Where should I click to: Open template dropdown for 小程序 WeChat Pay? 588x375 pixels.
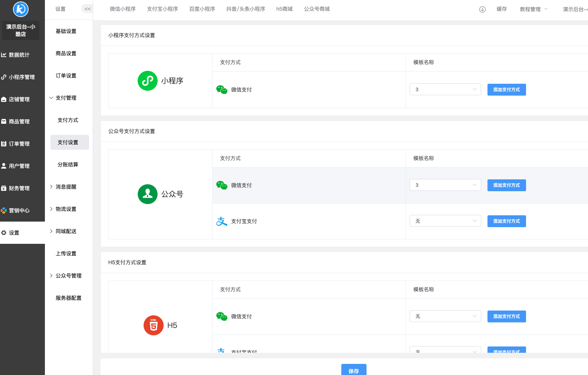[445, 89]
